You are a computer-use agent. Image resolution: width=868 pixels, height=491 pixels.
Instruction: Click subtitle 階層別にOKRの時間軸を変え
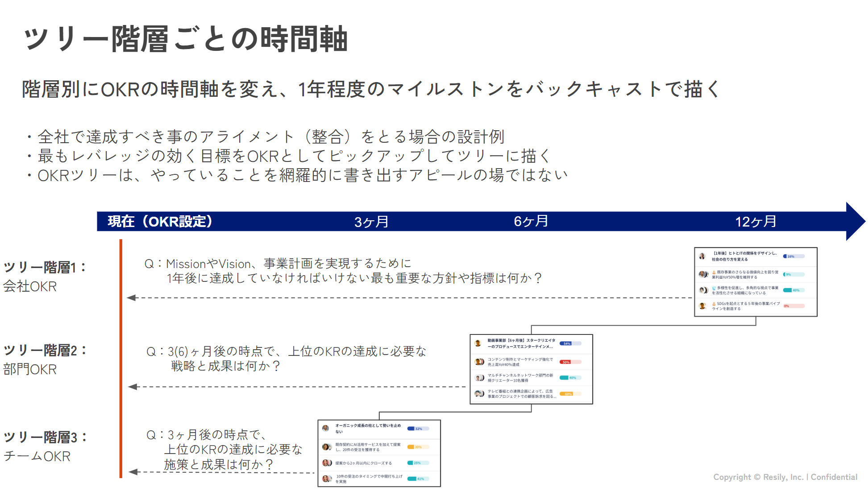(x=370, y=89)
